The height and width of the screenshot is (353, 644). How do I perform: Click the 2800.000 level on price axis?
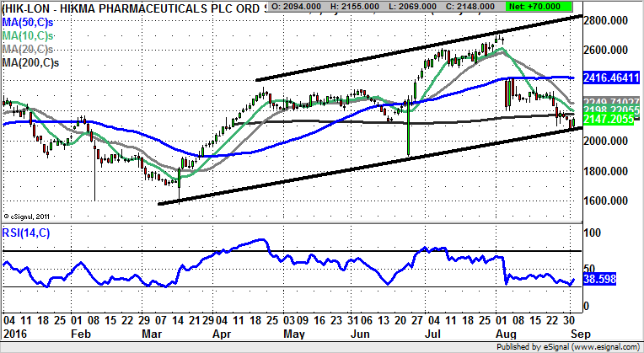point(609,20)
